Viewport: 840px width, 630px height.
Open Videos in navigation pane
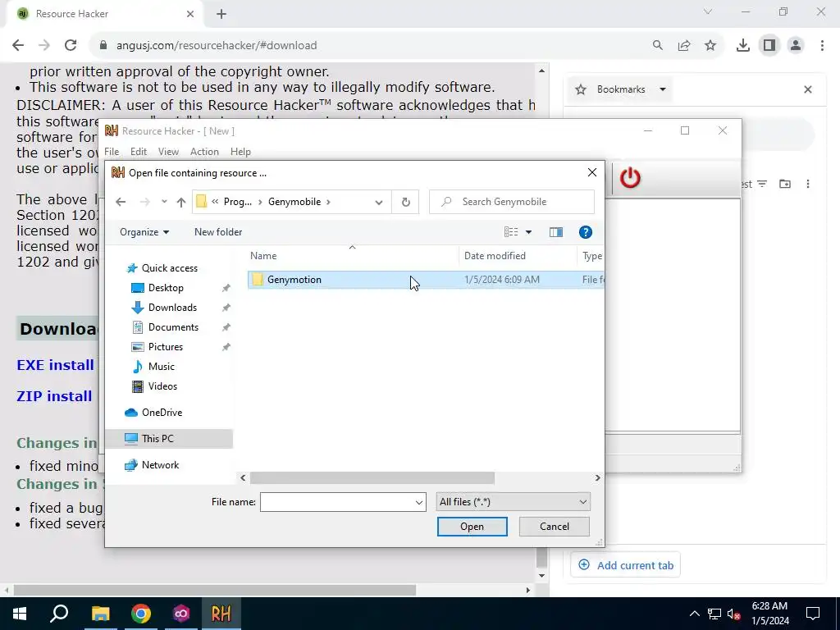(x=162, y=386)
